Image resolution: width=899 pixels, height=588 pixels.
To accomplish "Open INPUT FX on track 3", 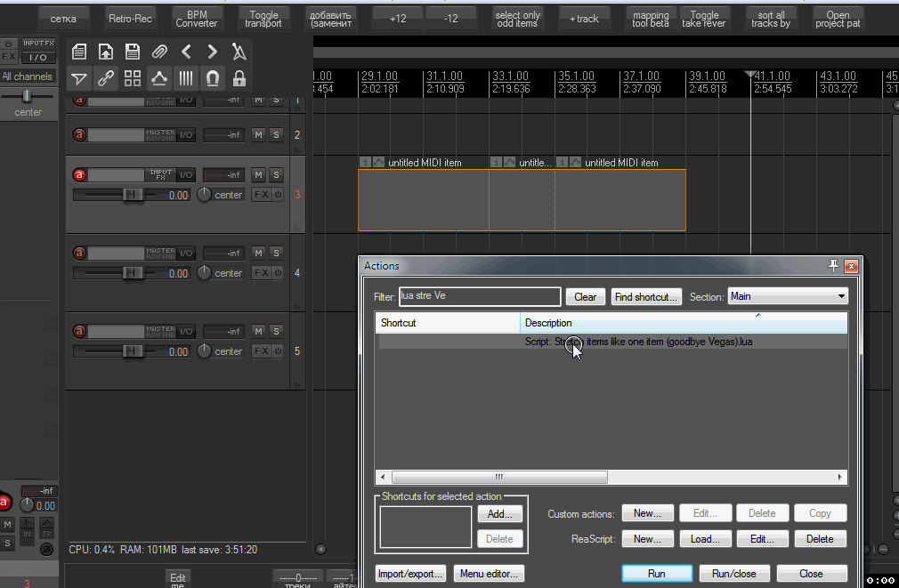I will [160, 174].
